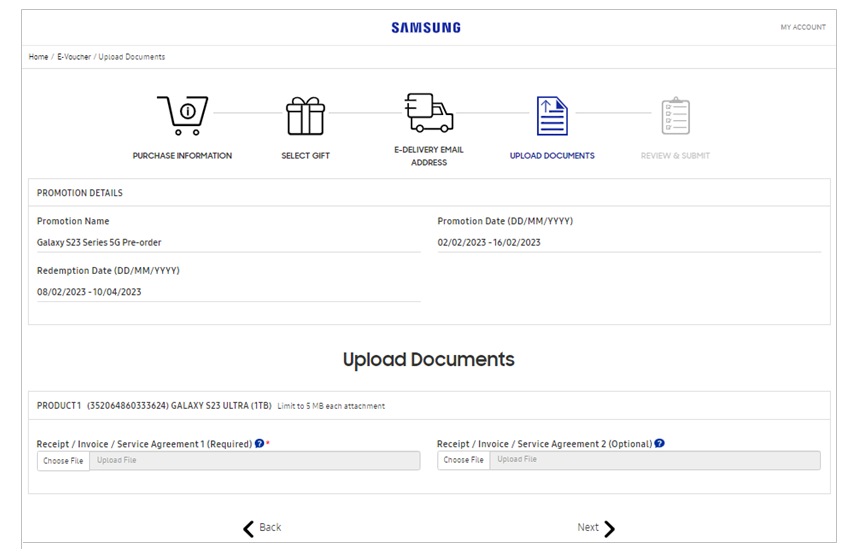Image resolution: width=856 pixels, height=556 pixels.
Task: Choose File for optional Receipt 2
Action: [x=463, y=460]
